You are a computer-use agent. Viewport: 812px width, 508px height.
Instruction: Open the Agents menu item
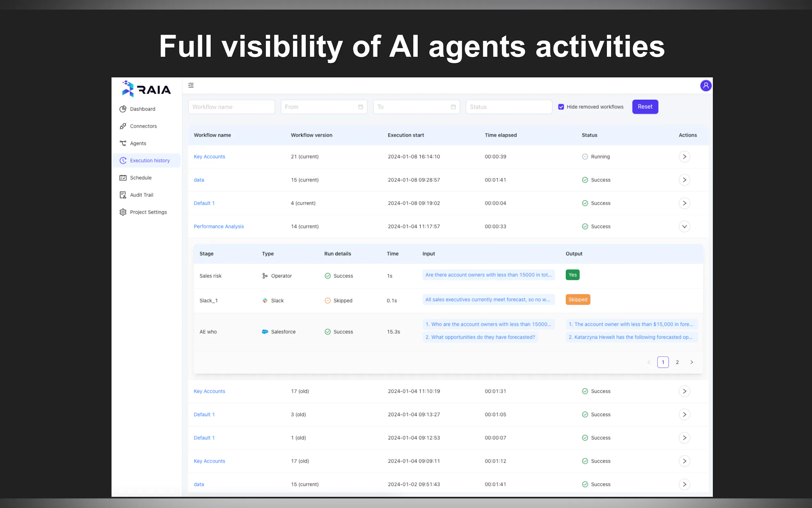147,143
